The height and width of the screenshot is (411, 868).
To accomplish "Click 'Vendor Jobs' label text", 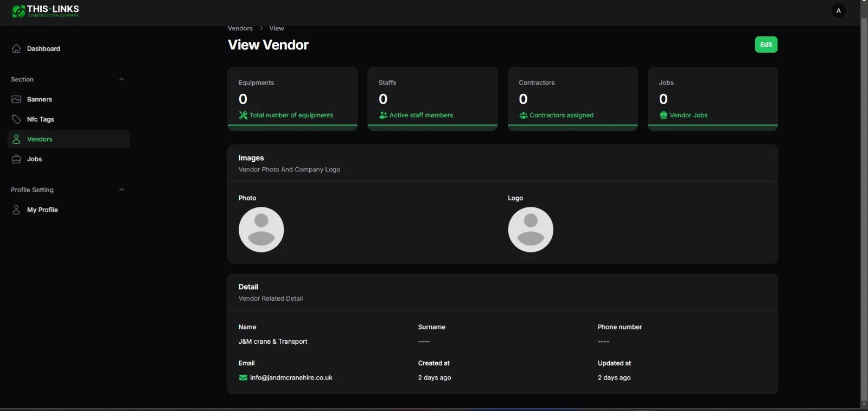I will point(688,115).
